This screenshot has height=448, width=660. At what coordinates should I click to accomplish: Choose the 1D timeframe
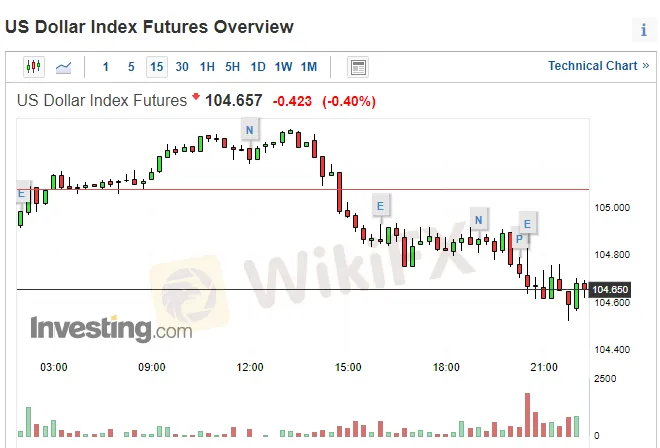[258, 67]
